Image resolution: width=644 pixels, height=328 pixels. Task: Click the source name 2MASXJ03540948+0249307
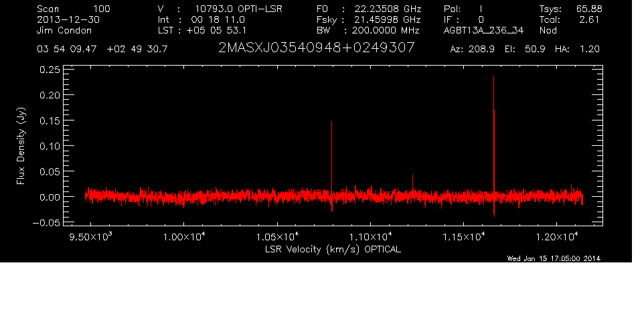click(316, 48)
